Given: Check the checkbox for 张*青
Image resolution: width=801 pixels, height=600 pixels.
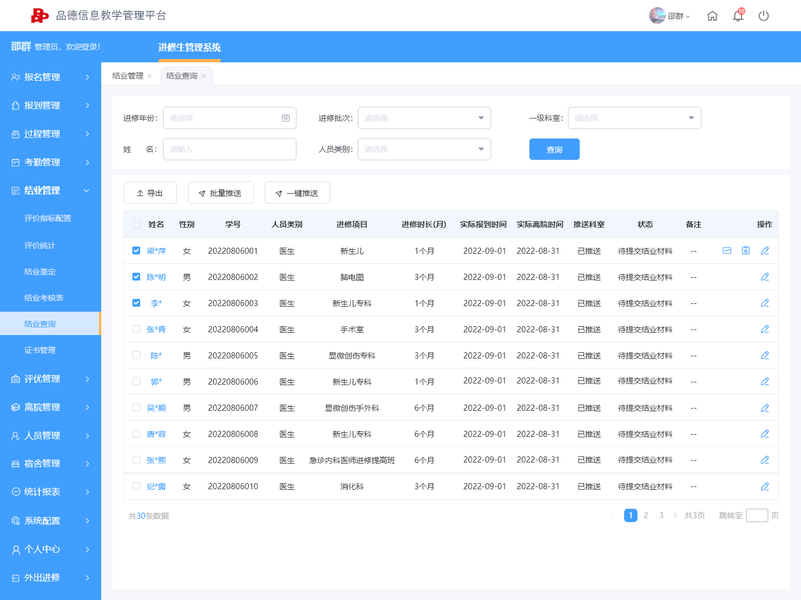Looking at the screenshot, I should [136, 329].
